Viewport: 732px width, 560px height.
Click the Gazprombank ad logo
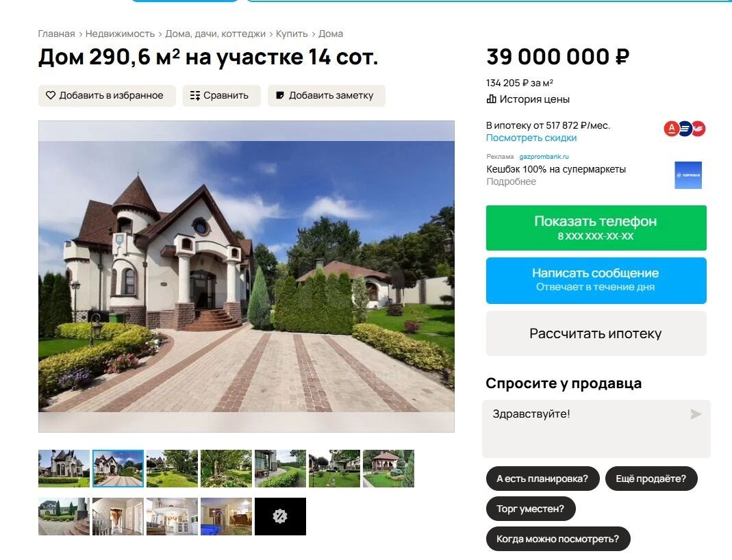coord(688,175)
